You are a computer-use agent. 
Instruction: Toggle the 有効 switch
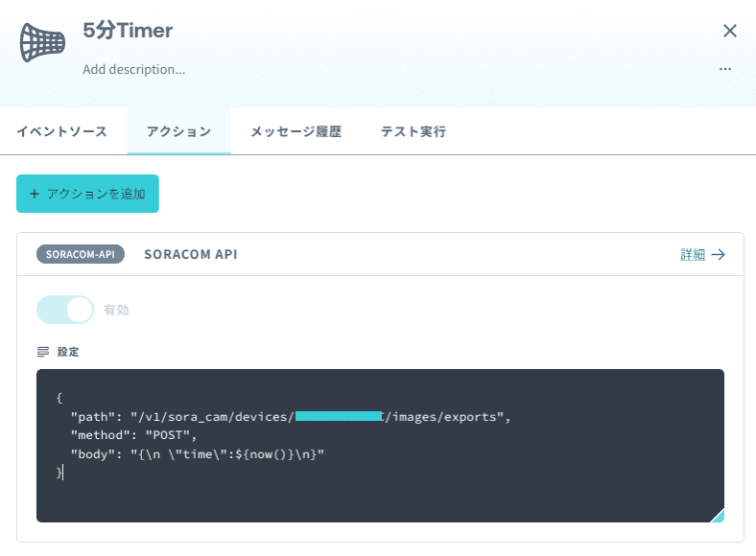[65, 310]
